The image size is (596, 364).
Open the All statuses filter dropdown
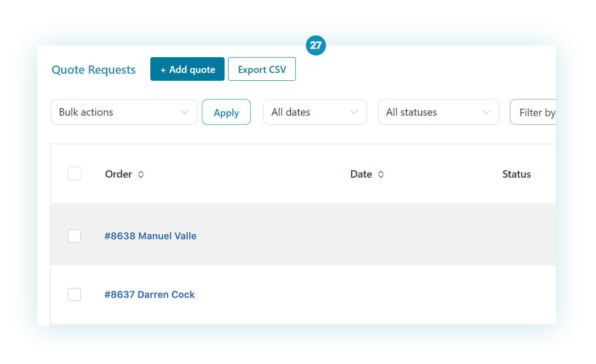(438, 112)
